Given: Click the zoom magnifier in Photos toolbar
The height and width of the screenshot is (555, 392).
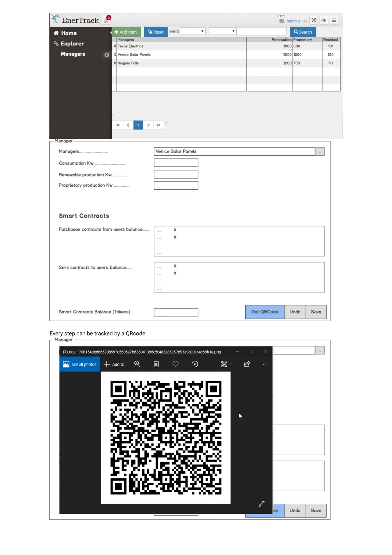Looking at the screenshot, I should [x=138, y=364].
